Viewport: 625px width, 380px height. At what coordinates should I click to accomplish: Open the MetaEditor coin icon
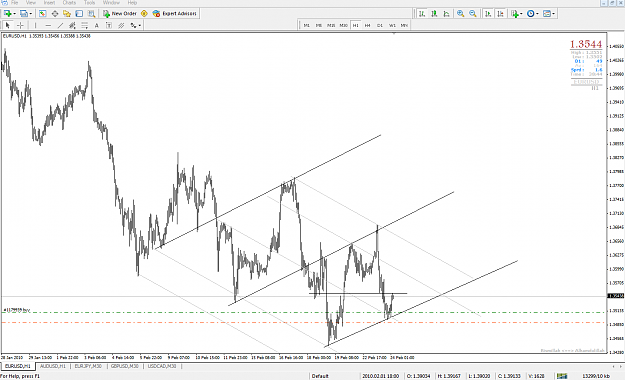[x=144, y=14]
